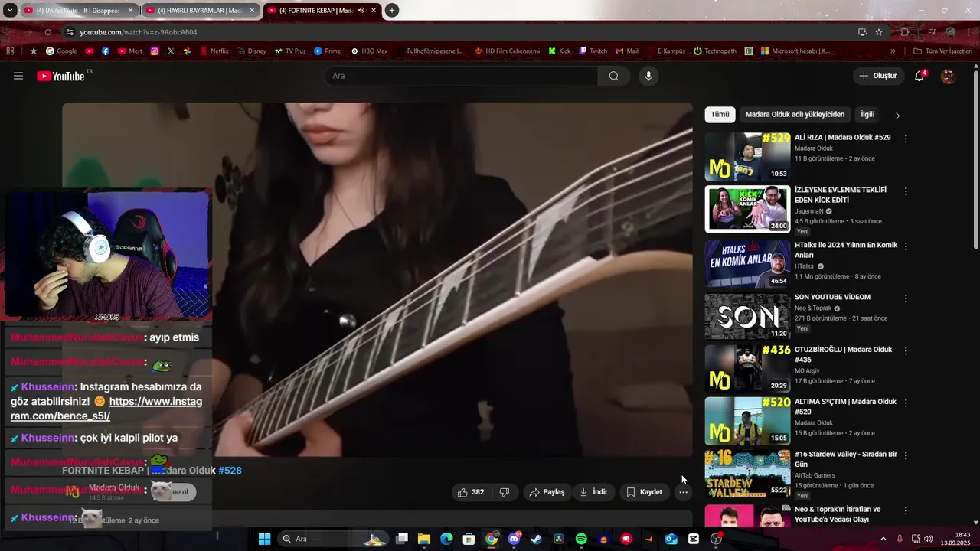Click YouTube search input field

(462, 76)
